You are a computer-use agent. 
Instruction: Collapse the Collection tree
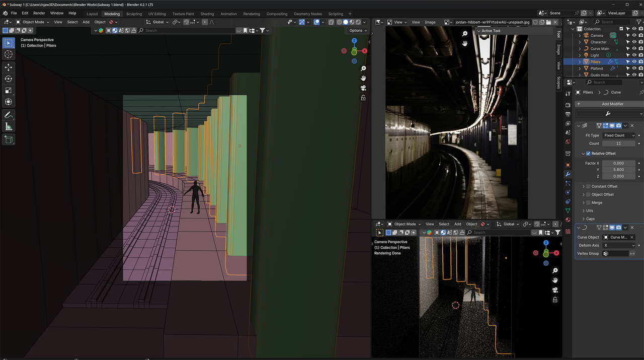tap(573, 29)
